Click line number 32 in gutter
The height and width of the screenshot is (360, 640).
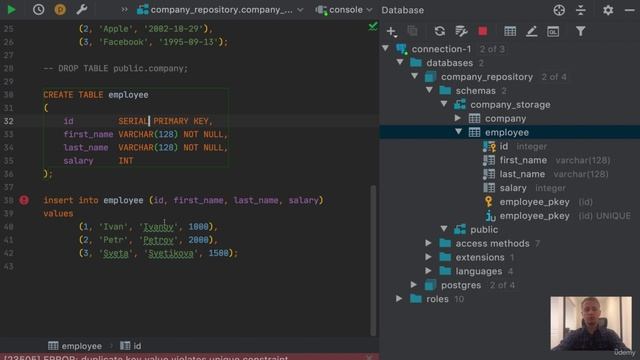coord(9,121)
